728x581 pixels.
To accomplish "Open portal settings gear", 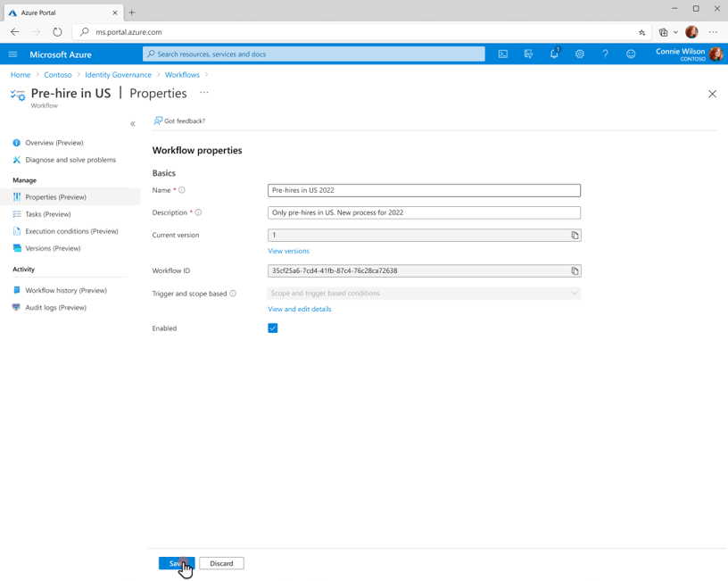I will tap(579, 54).
